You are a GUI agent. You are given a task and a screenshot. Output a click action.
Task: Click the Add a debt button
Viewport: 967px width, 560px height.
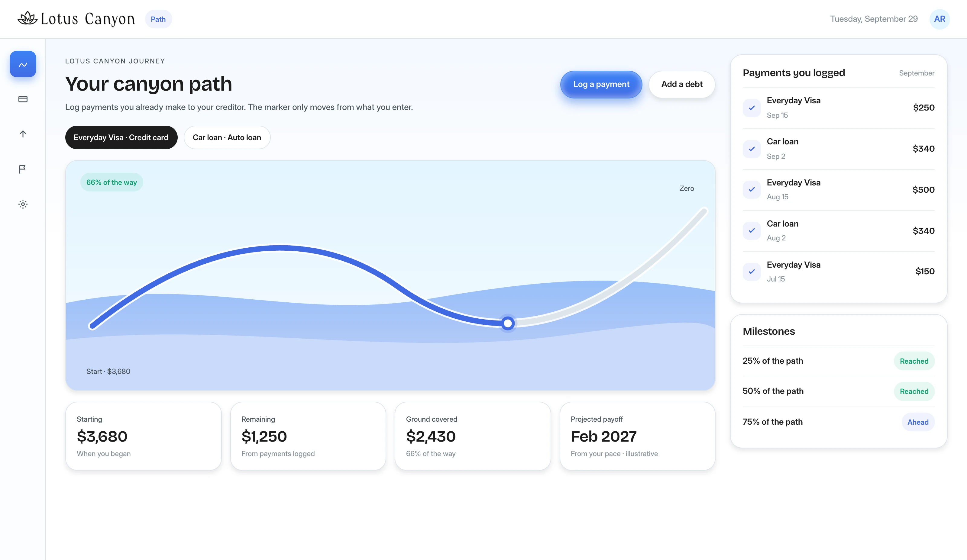(x=681, y=84)
